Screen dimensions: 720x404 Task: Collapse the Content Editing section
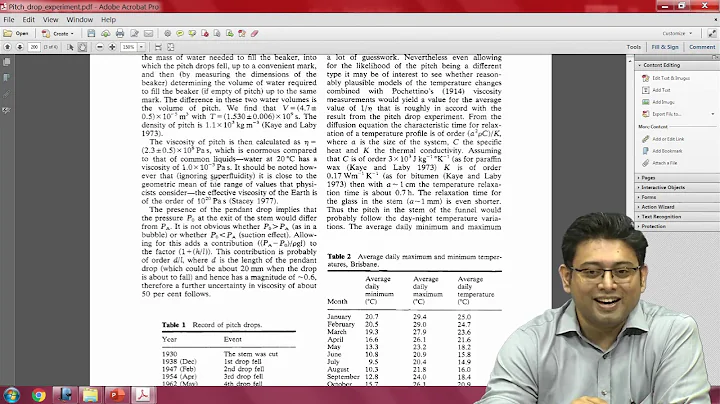659,65
